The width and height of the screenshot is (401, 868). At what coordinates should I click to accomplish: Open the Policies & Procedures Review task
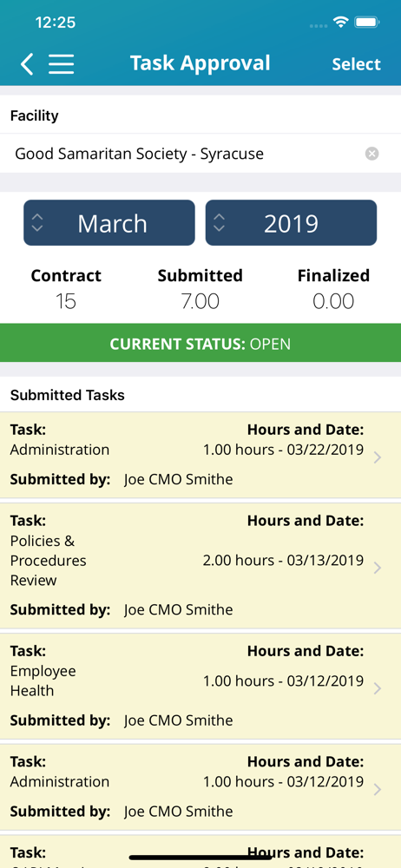tap(200, 566)
